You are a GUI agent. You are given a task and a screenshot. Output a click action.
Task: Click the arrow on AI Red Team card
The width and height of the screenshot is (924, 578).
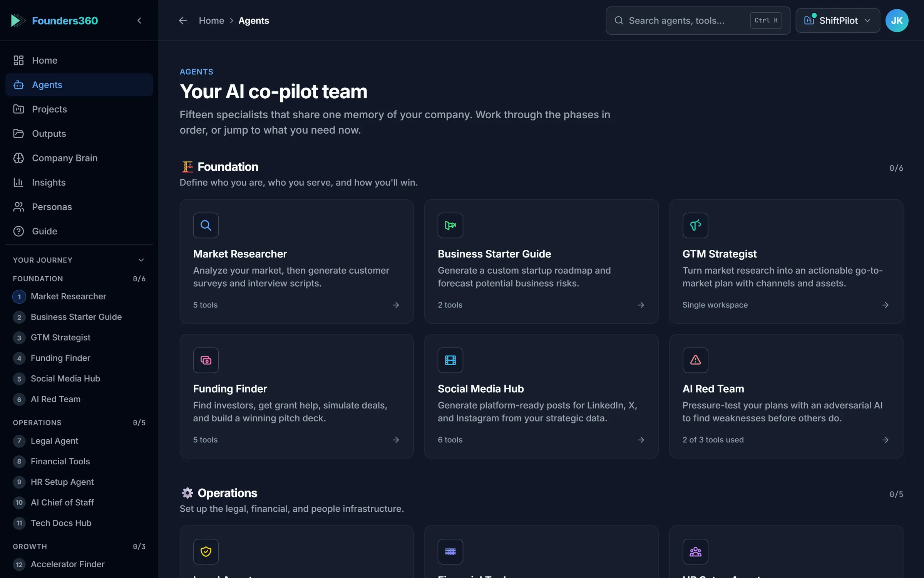point(885,440)
